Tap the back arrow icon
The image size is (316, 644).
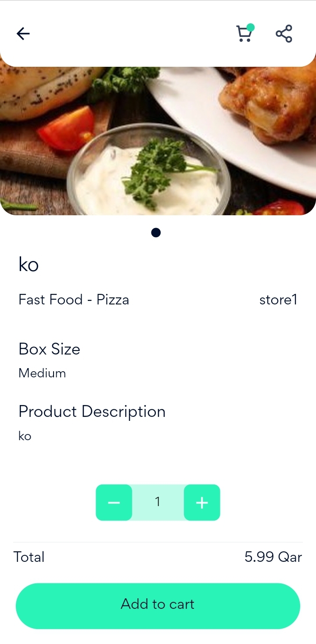(23, 34)
